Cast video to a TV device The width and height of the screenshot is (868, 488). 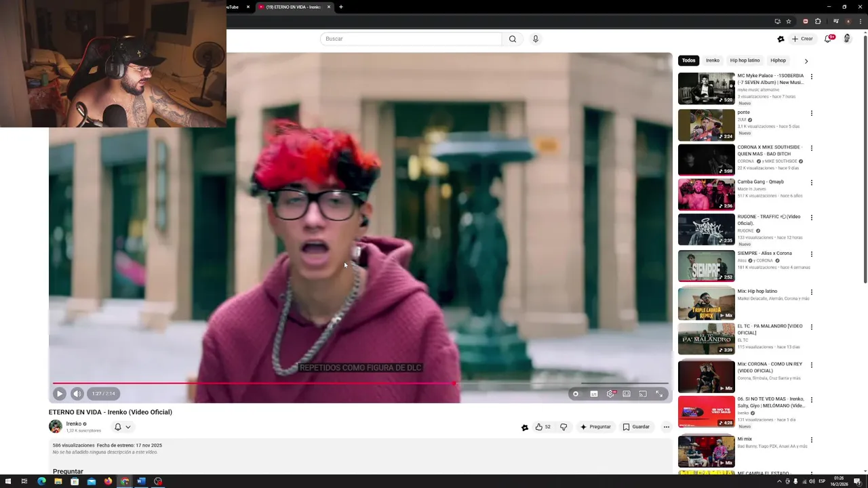click(642, 394)
